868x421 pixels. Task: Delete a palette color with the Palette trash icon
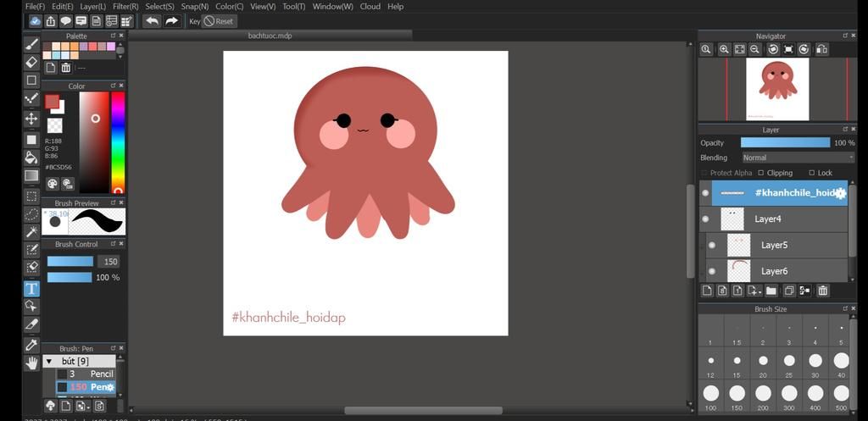click(66, 68)
